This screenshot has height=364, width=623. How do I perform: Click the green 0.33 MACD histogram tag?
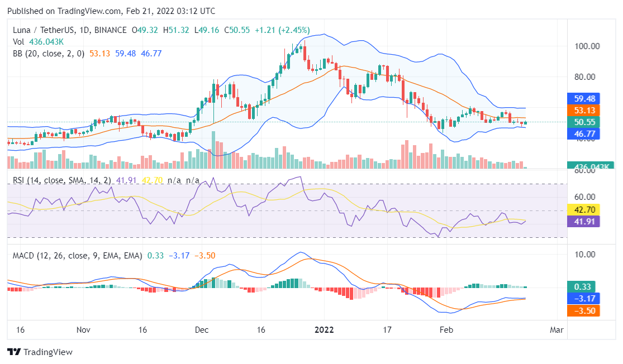tap(583, 286)
